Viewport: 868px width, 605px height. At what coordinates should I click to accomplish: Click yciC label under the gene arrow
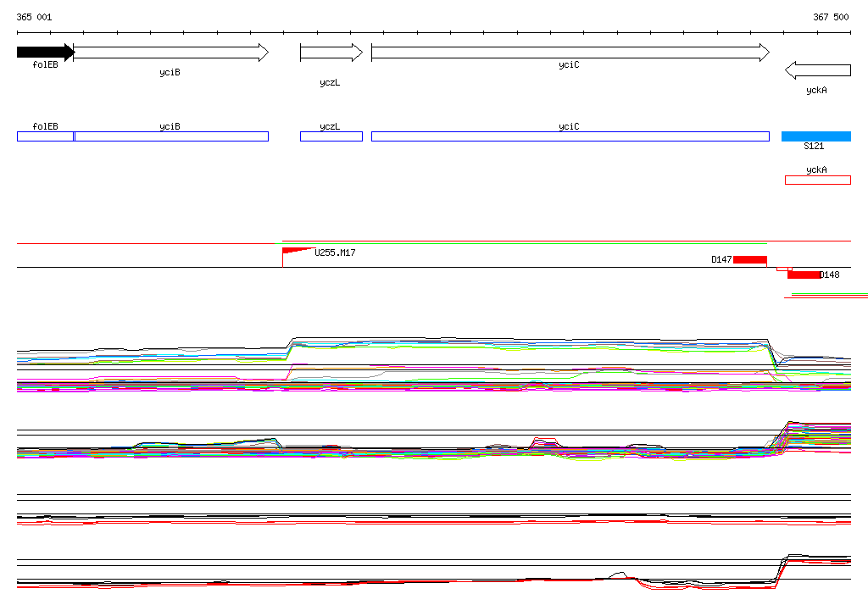(x=569, y=64)
